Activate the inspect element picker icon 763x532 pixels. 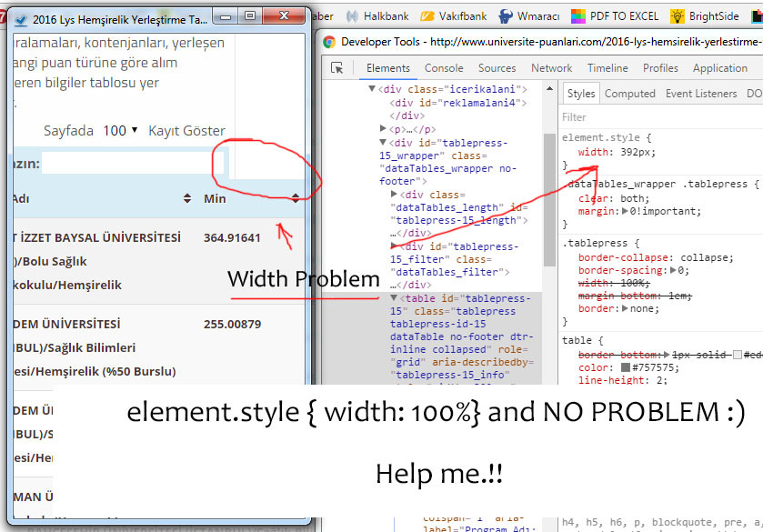(336, 67)
